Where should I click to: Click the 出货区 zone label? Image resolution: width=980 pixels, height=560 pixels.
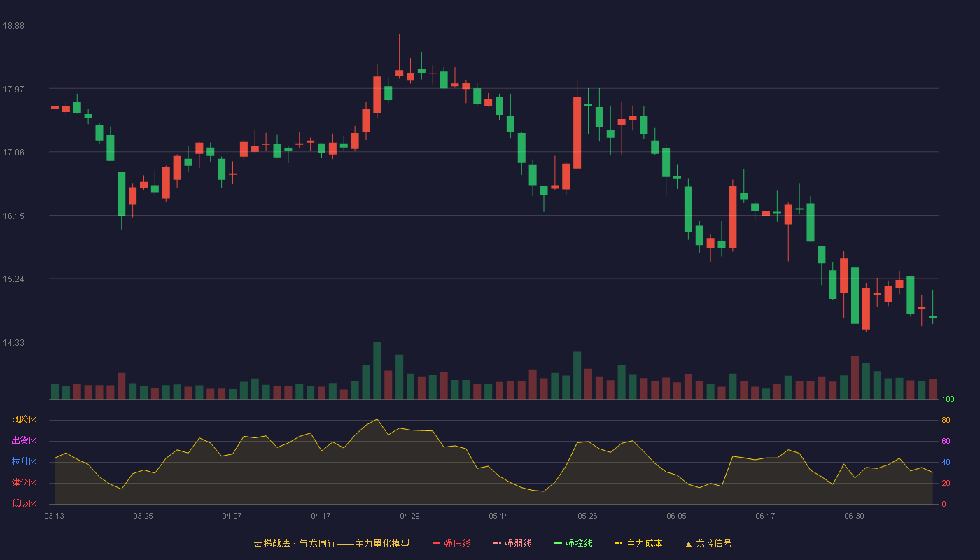24,441
